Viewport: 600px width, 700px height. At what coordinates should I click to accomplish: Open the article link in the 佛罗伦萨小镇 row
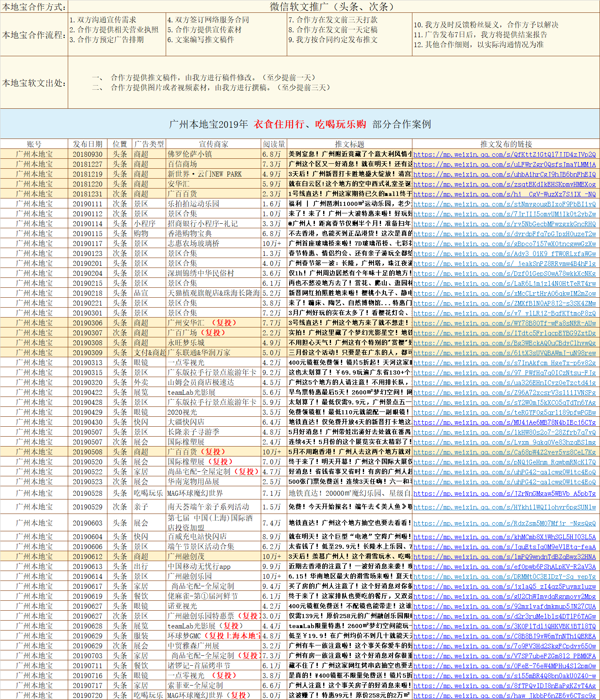pos(504,155)
